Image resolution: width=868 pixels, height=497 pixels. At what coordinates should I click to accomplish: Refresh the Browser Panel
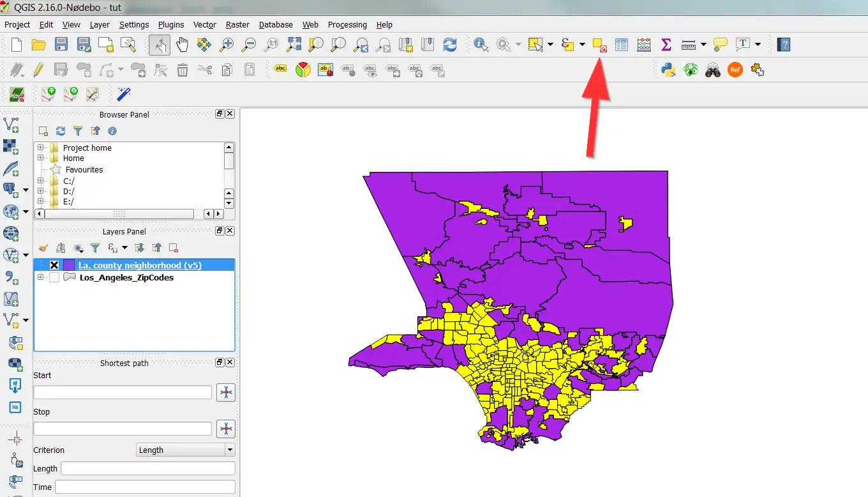coord(61,131)
